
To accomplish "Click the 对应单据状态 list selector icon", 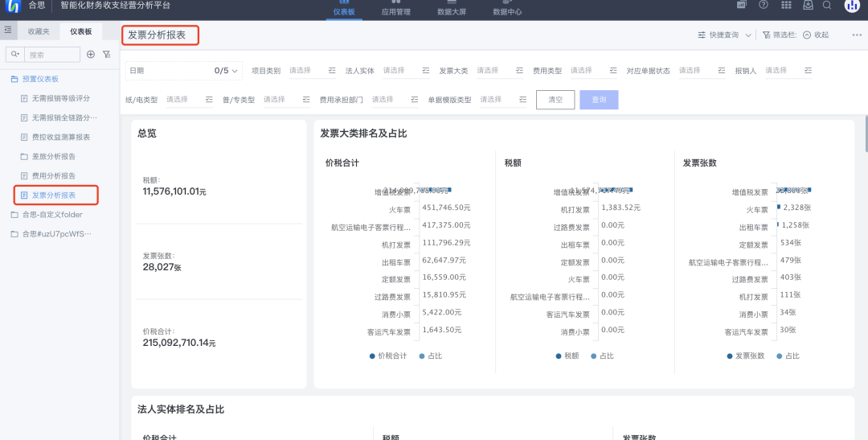I will 722,70.
